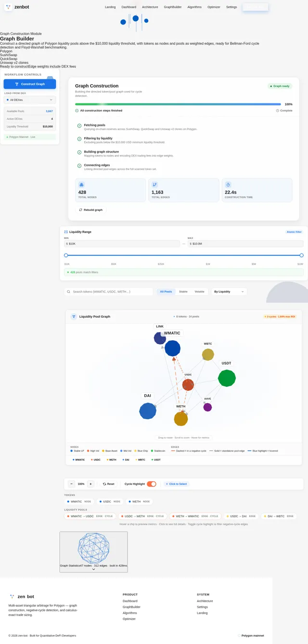Click the footer zen bot logo
The width and height of the screenshot is (308, 644).
[x=12, y=596]
